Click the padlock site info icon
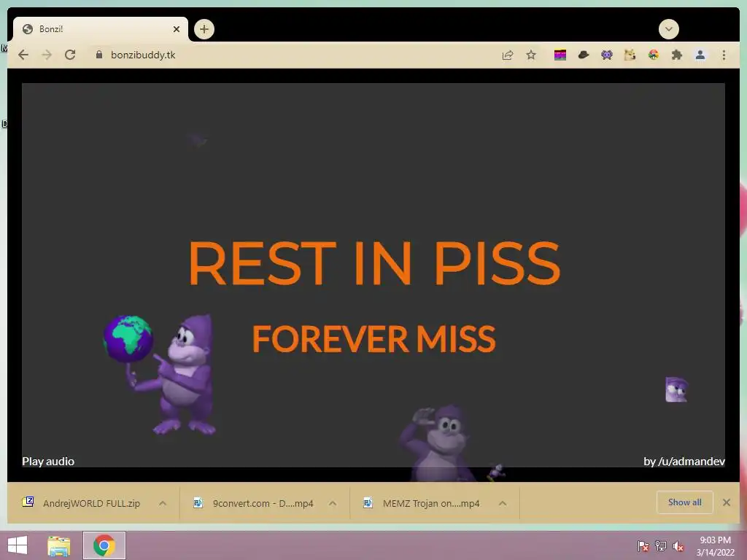This screenshot has width=747, height=560. 99,55
